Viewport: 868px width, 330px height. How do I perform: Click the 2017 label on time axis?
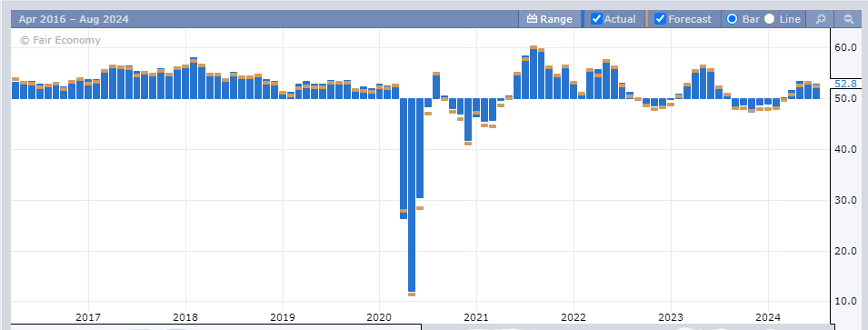[x=88, y=318]
